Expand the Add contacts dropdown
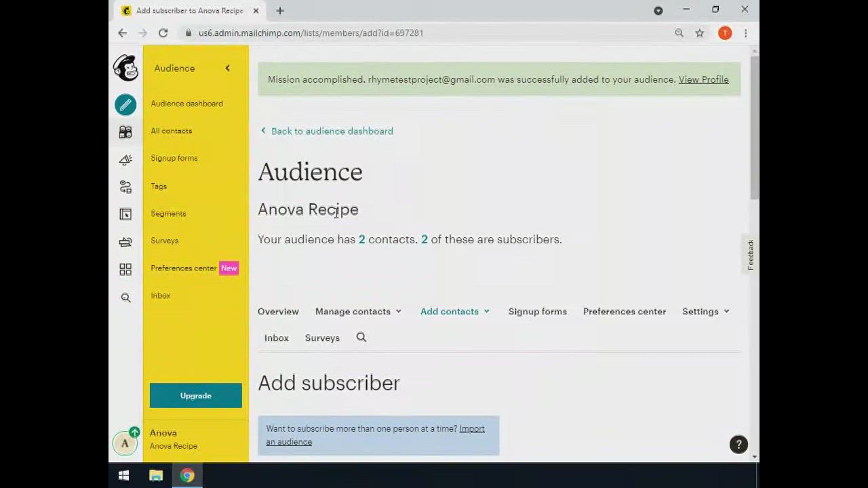 click(455, 312)
